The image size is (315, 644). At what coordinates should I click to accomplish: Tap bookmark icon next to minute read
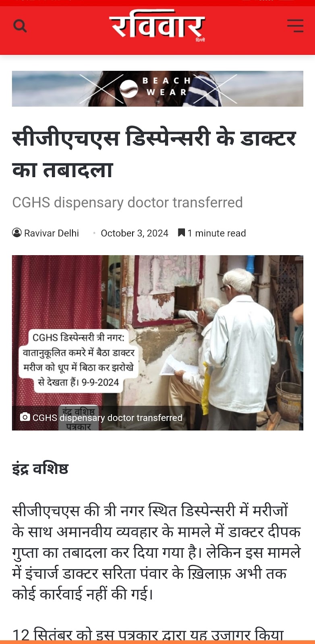pos(182,233)
